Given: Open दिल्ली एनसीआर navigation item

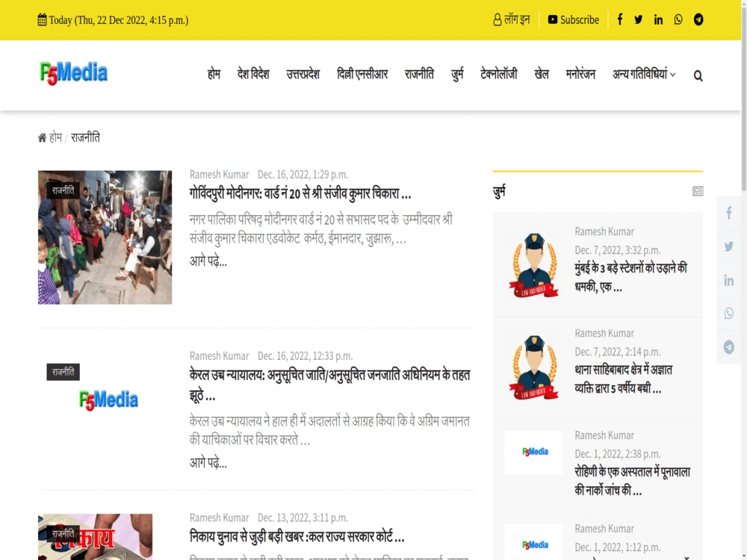Looking at the screenshot, I should point(362,74).
